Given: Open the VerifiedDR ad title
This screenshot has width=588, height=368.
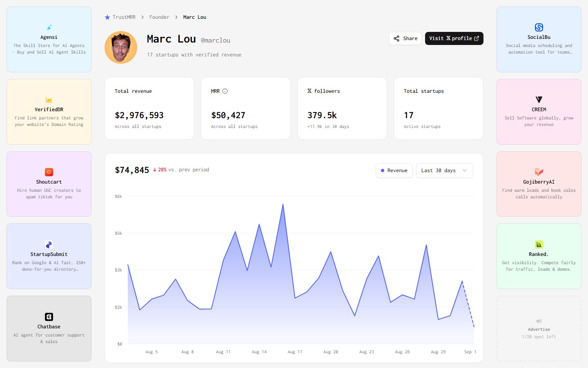Looking at the screenshot, I should [x=49, y=110].
